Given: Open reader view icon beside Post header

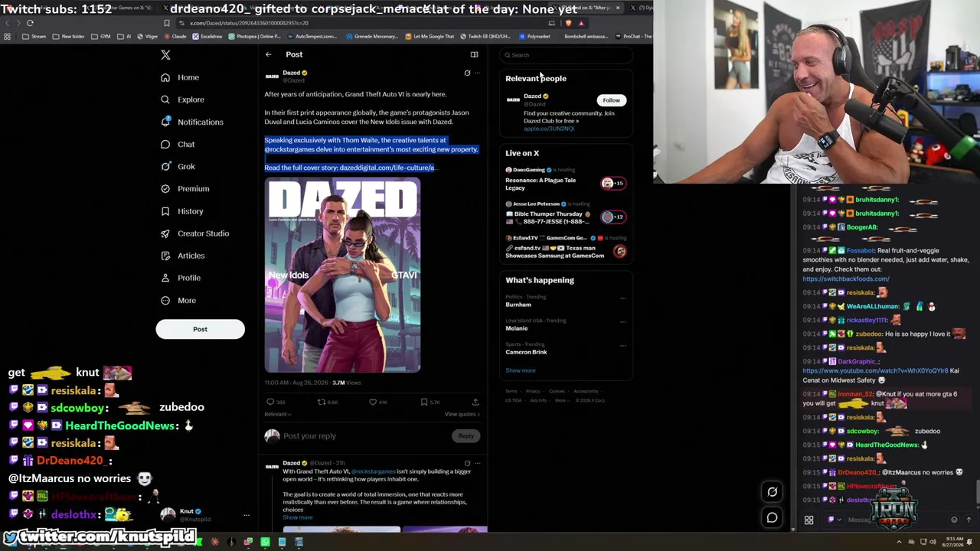Looking at the screenshot, I should 474,54.
